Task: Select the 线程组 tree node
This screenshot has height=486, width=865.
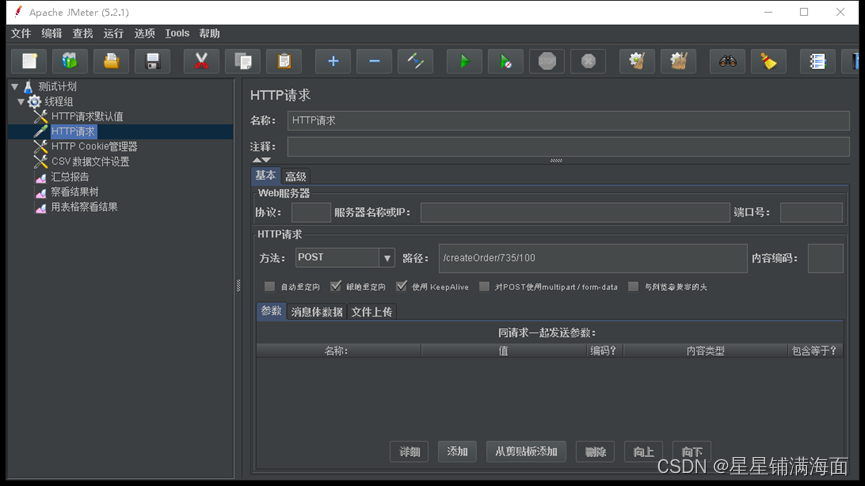Action: [58, 102]
